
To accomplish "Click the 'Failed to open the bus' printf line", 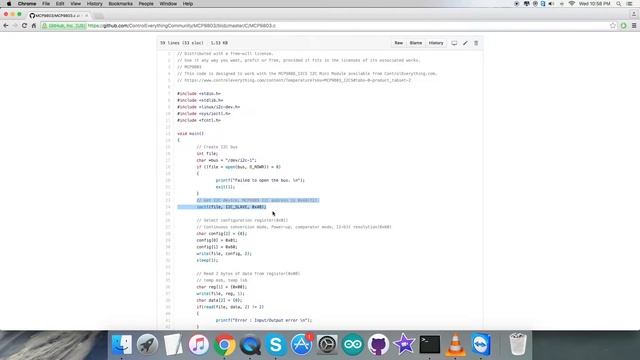I will 260,180.
